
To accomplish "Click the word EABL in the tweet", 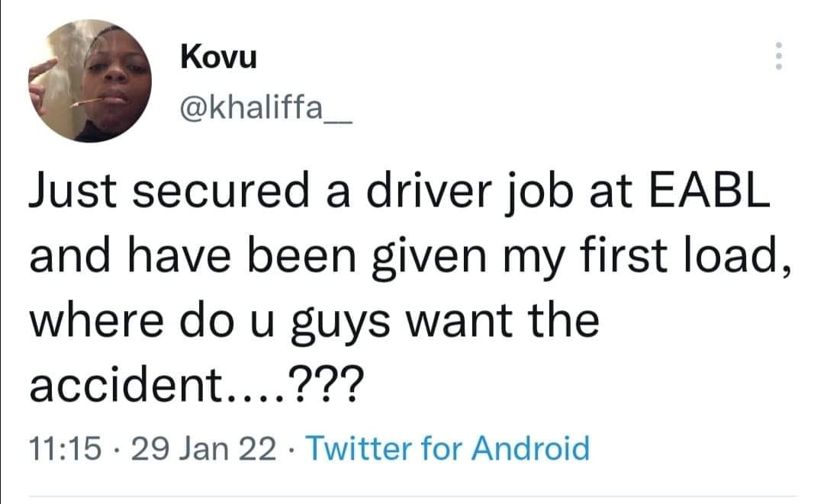I will coord(709,190).
